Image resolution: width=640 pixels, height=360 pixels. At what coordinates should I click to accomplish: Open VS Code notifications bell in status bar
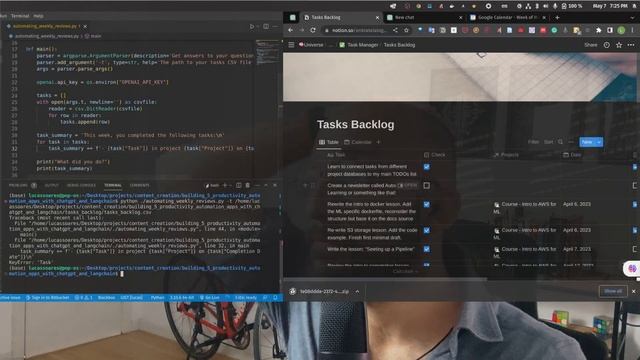[275, 298]
